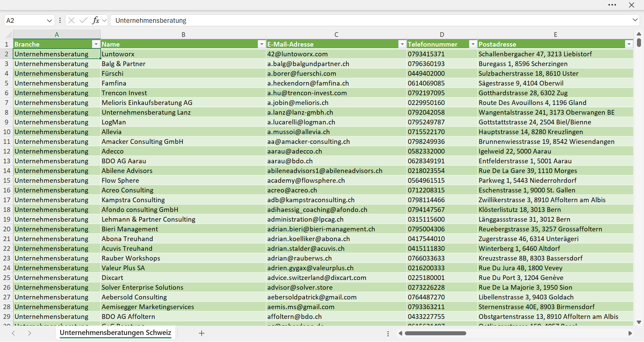Open the Telefonnummer filter dropdown
Viewport: 644px width, 342px height.
tap(473, 44)
